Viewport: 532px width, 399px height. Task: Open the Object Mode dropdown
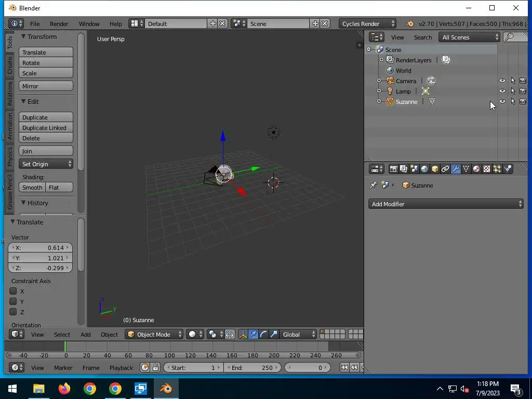click(x=154, y=334)
